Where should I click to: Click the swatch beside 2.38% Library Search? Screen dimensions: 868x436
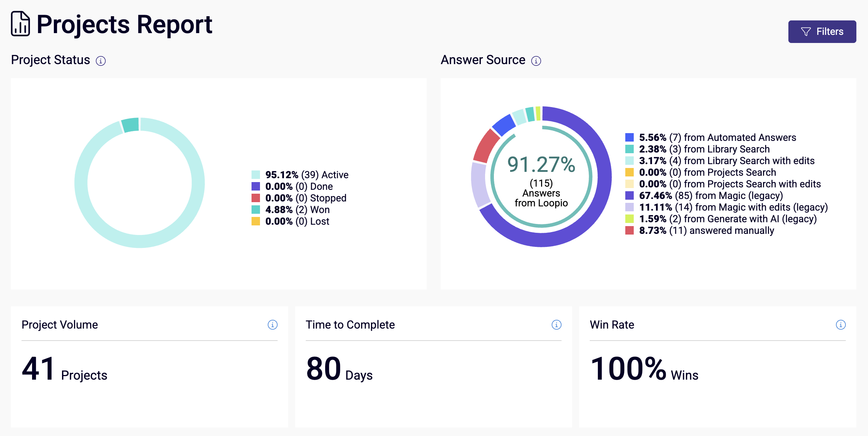[x=630, y=149]
